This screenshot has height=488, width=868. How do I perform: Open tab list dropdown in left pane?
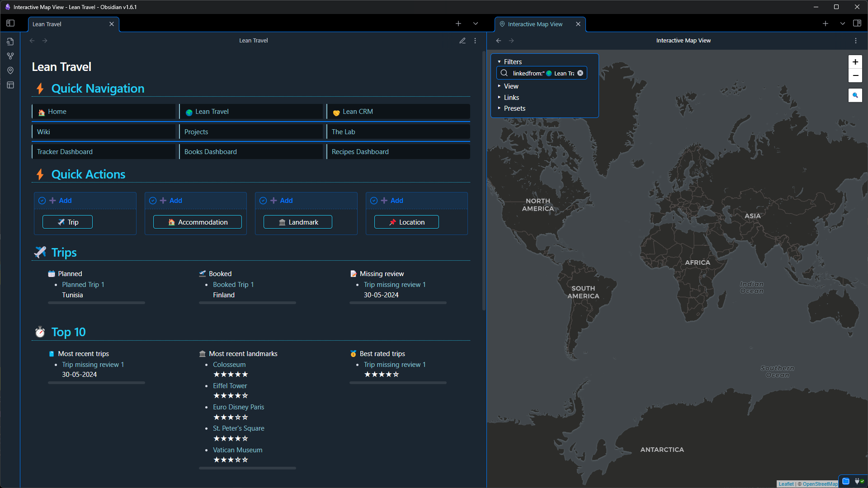tap(475, 23)
